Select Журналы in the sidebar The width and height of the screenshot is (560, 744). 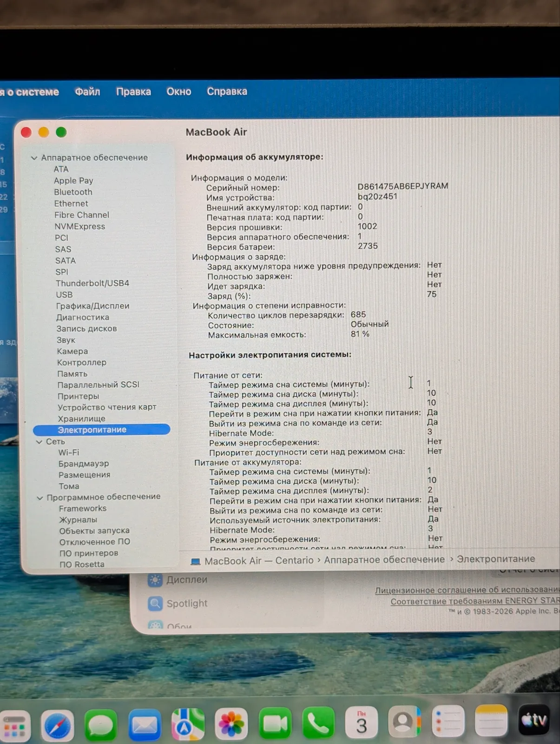pos(78,519)
